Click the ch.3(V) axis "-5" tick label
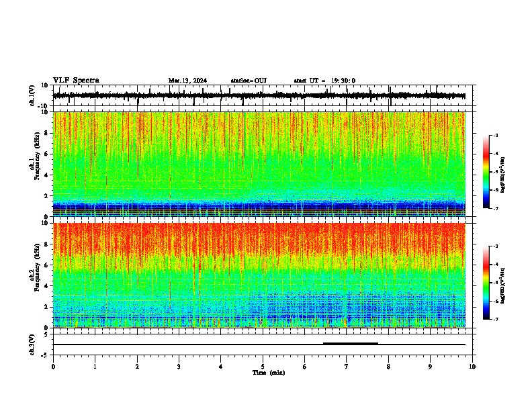The image size is (532, 411). [45, 355]
